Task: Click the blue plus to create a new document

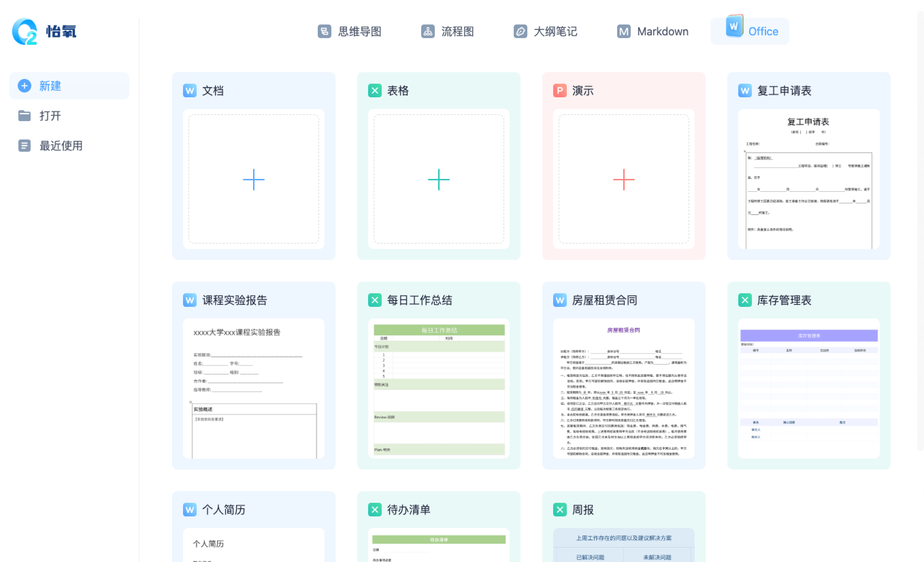Action: pos(254,180)
